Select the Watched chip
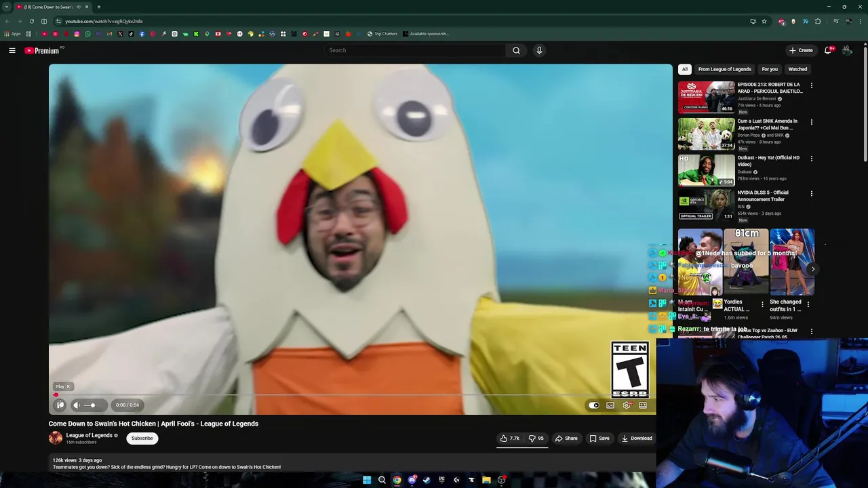 coord(797,69)
